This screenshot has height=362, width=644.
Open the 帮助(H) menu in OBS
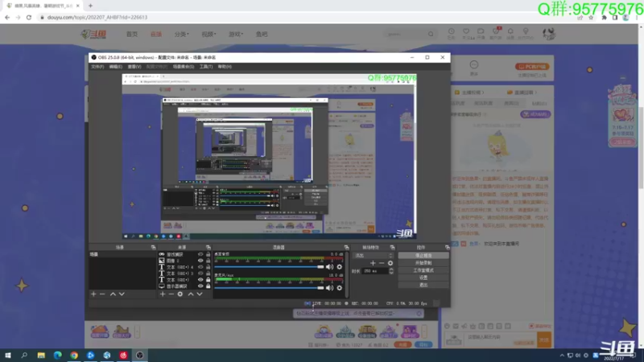point(225,67)
